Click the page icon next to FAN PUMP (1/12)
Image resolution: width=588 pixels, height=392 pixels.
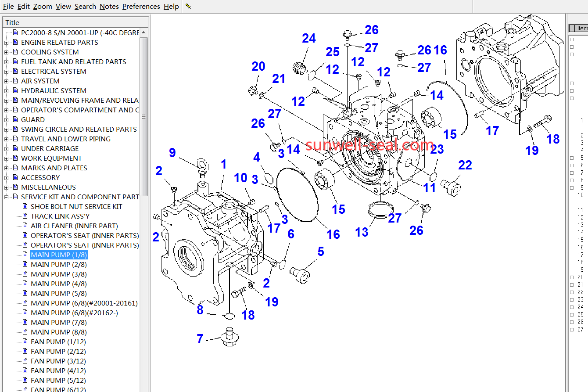25,342
